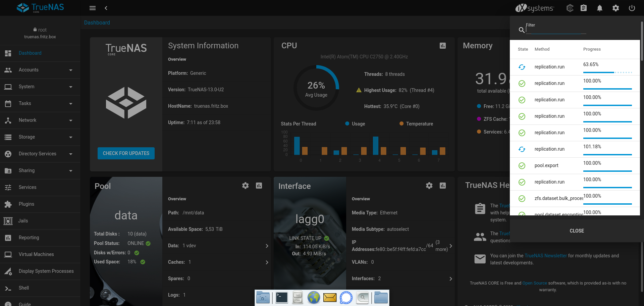Open Plugins in the sidebar
Viewport: 644px width, 306px height.
40,204
